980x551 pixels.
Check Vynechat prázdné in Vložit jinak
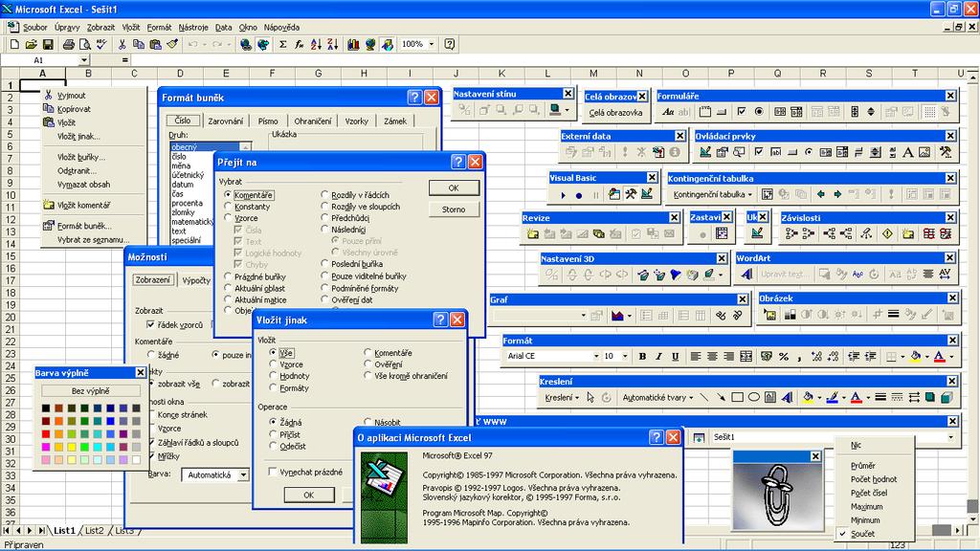coord(273,472)
